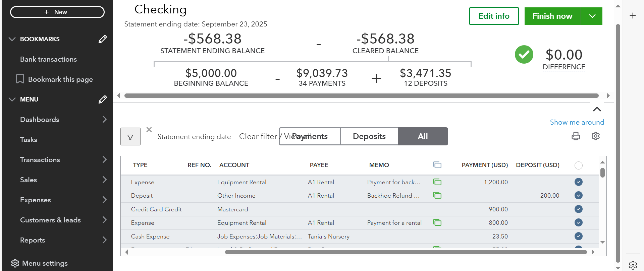Viewport: 644px width, 271px height.
Task: Open table settings gear icon
Action: pos(595,136)
